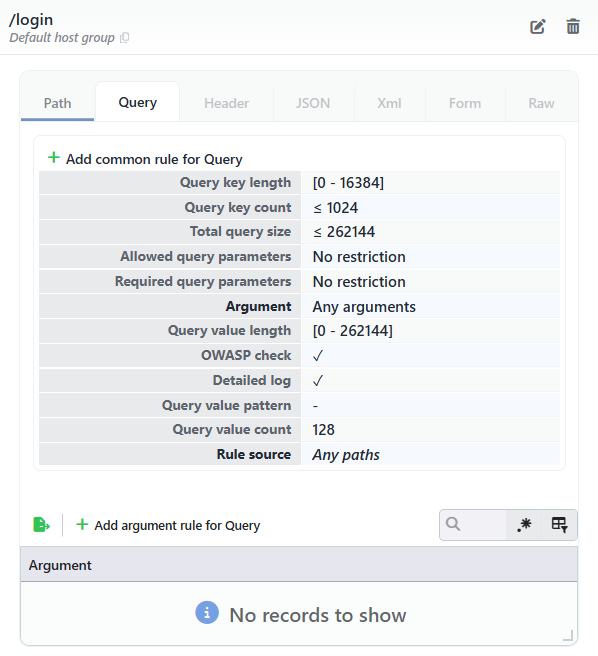Click the magnifier search icon
598x656 pixels.
[x=453, y=524]
